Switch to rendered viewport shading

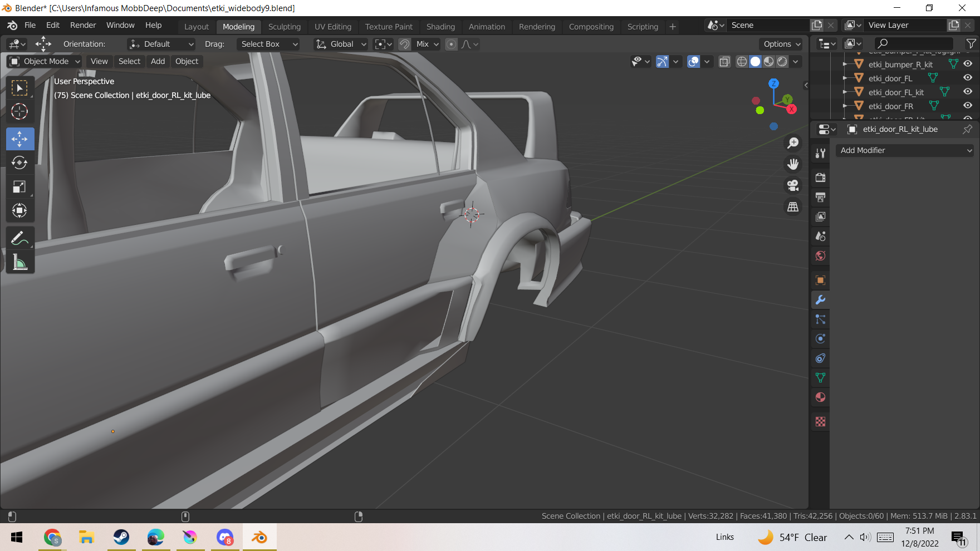coord(782,61)
